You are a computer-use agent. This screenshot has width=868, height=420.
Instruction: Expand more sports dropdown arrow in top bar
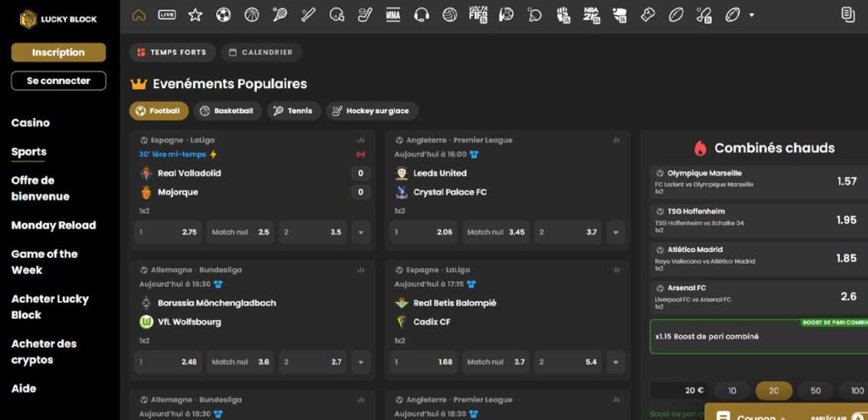coord(751,15)
